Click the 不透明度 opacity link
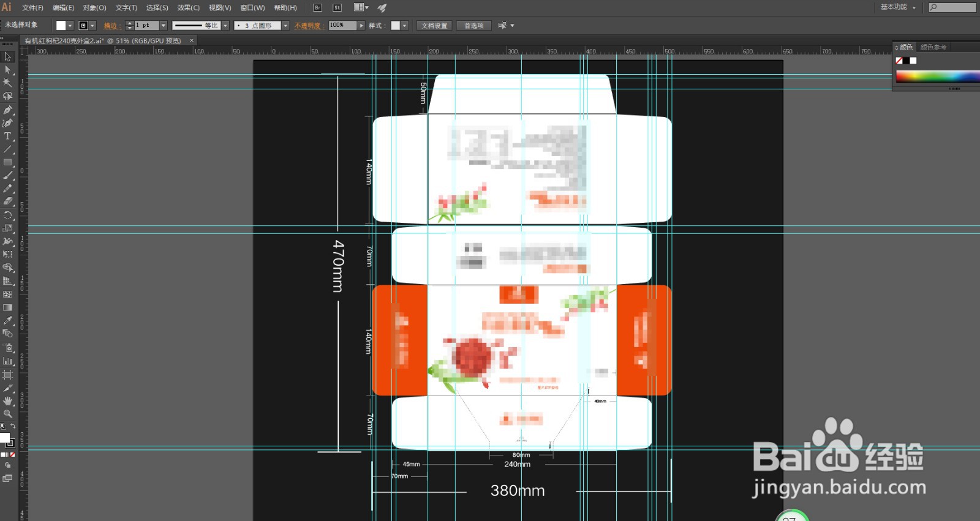Viewport: 980px width, 521px height. (x=308, y=26)
